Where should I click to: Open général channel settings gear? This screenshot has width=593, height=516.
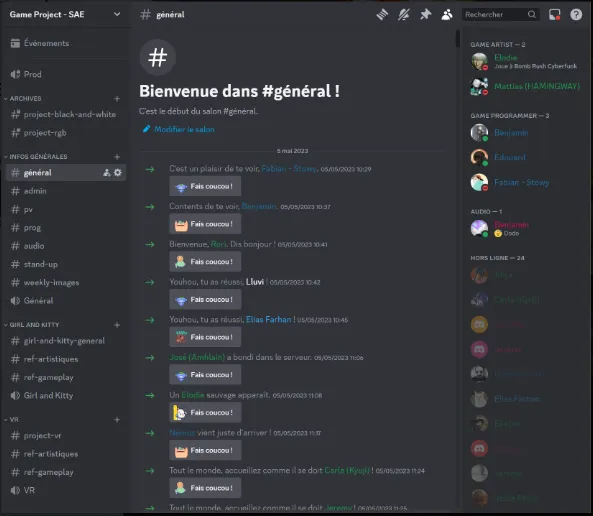pos(118,173)
